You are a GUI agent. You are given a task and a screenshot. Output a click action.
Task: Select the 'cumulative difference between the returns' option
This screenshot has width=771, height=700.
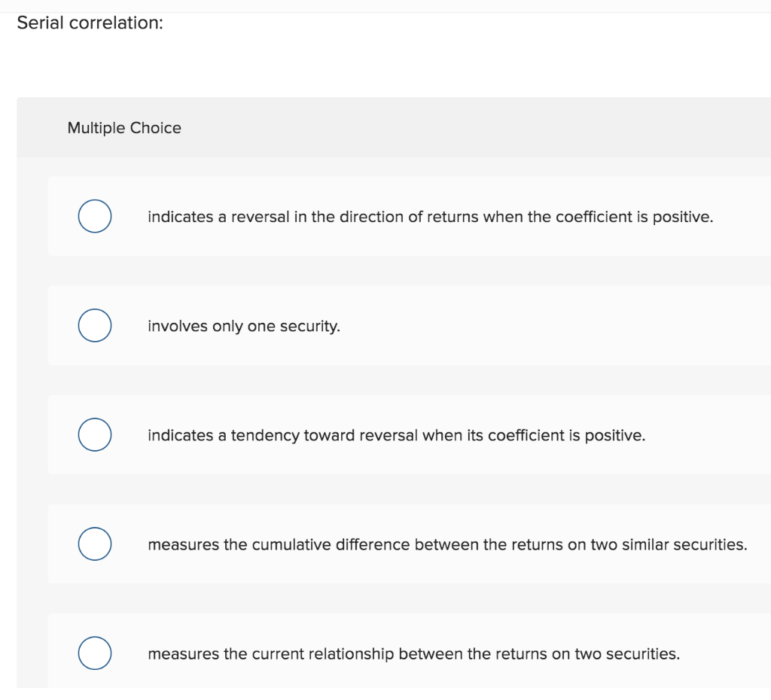click(94, 543)
